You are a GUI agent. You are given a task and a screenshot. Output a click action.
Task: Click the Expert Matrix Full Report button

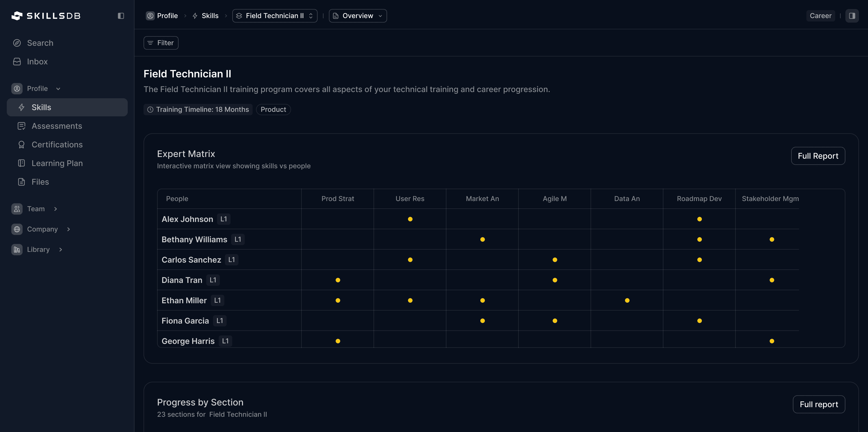(x=818, y=156)
